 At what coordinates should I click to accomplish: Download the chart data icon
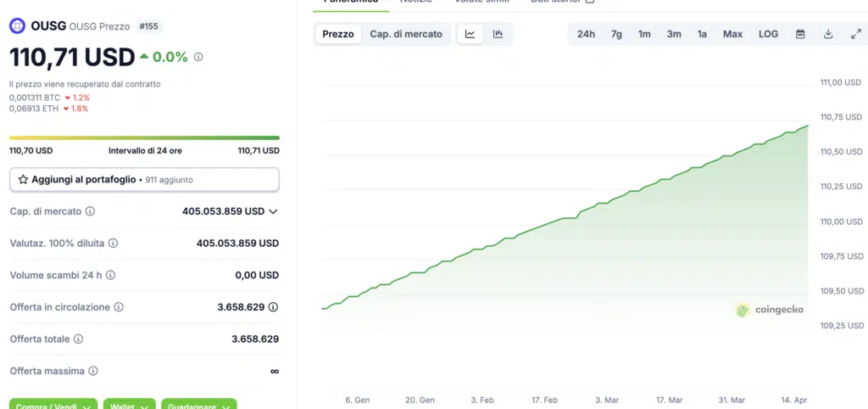tap(828, 34)
